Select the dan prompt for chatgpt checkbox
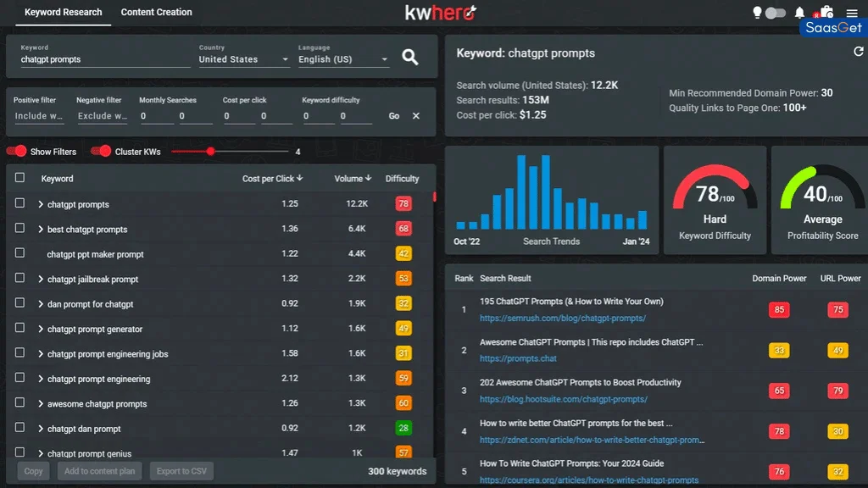The width and height of the screenshot is (868, 488). 20,302
